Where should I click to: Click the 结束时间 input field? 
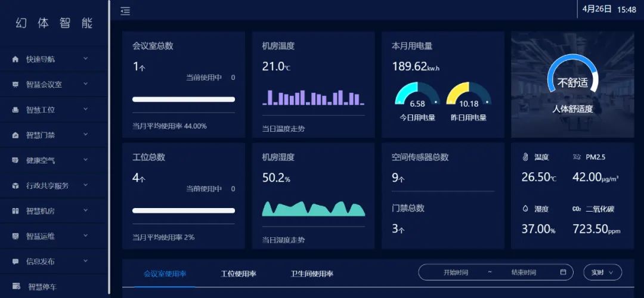pos(524,272)
